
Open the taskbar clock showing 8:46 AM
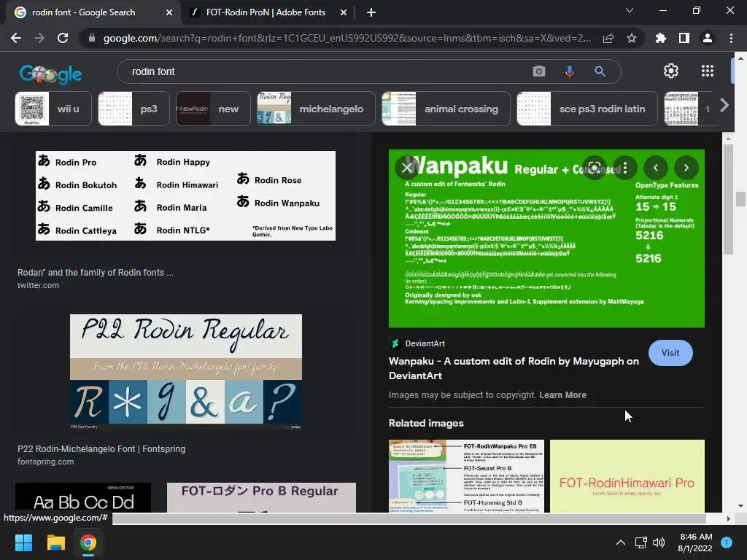(695, 542)
